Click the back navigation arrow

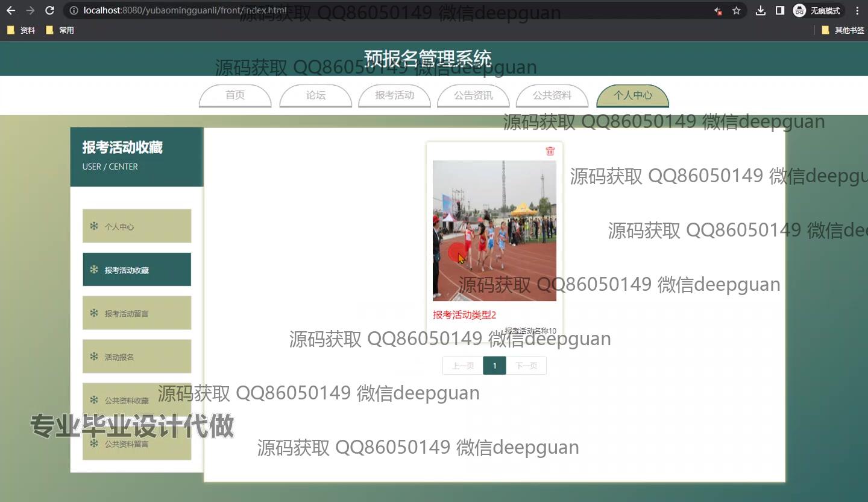[x=11, y=10]
